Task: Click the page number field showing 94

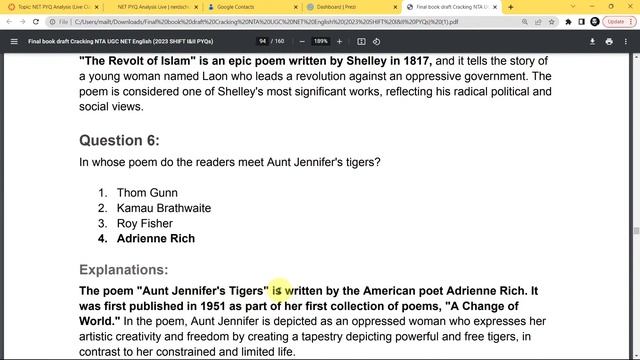Action: click(262, 41)
